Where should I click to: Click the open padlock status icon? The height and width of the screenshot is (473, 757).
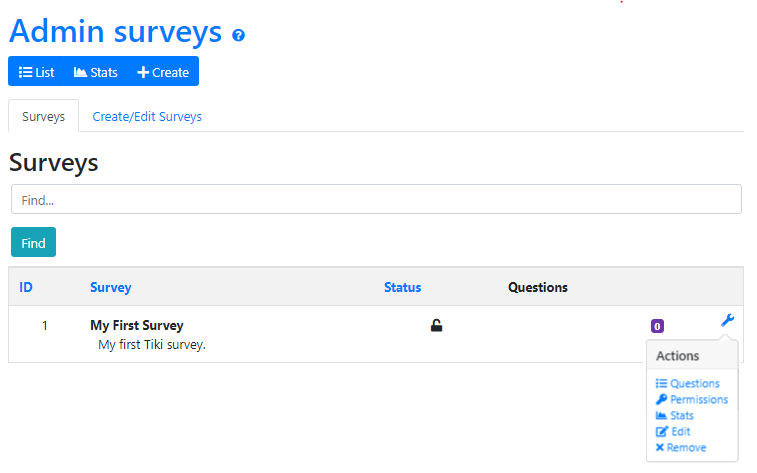pos(436,325)
